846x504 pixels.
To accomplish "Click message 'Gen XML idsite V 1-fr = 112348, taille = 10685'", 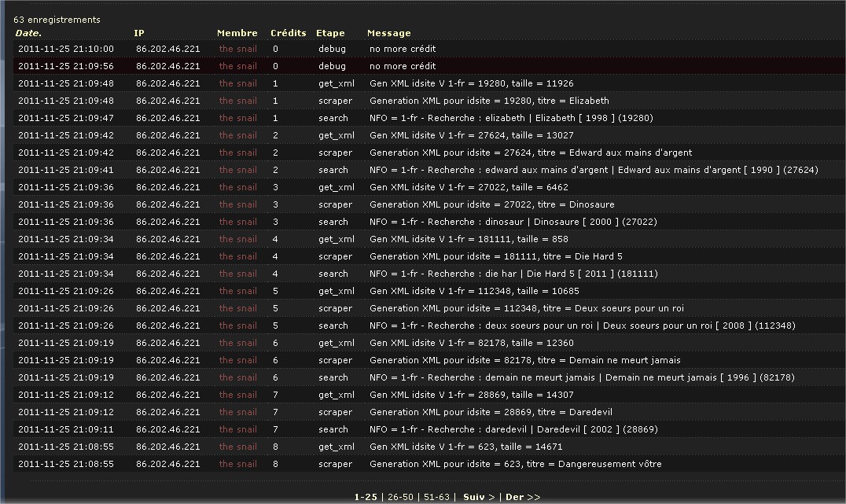I will point(474,290).
